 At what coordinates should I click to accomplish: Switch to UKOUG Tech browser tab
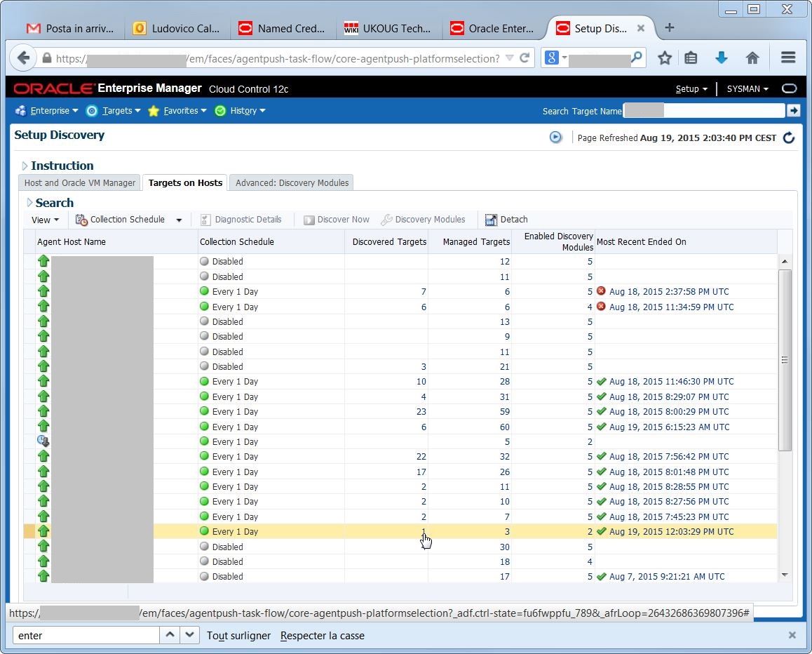click(388, 29)
